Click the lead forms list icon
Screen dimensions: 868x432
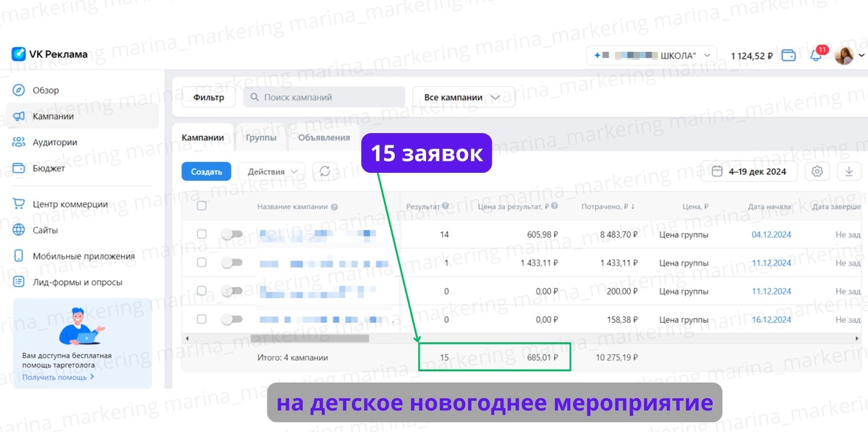pos(19,282)
